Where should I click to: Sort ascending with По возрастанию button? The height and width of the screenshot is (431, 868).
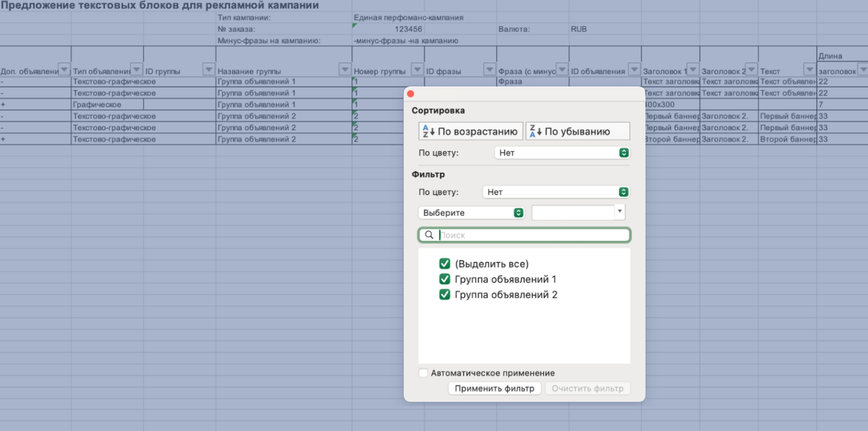tap(471, 131)
